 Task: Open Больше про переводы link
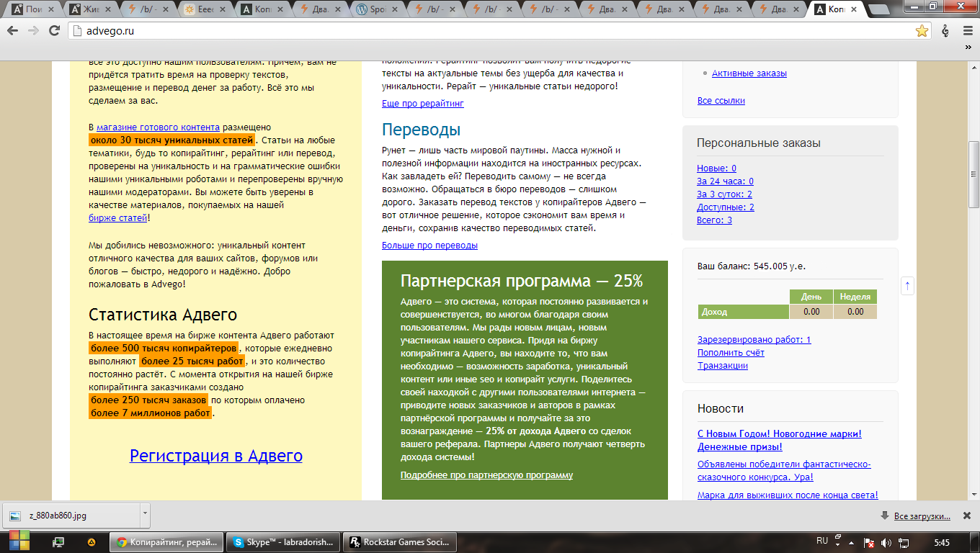click(x=429, y=246)
